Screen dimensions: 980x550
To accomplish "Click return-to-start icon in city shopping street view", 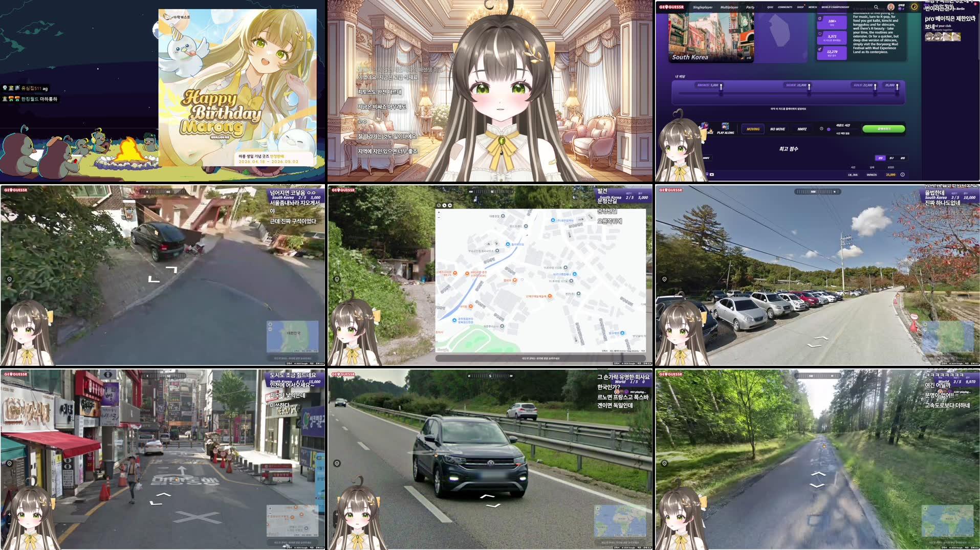I will [9, 463].
